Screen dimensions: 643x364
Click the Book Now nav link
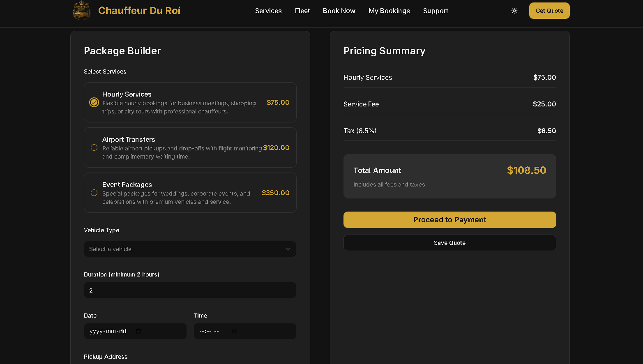[x=339, y=11]
